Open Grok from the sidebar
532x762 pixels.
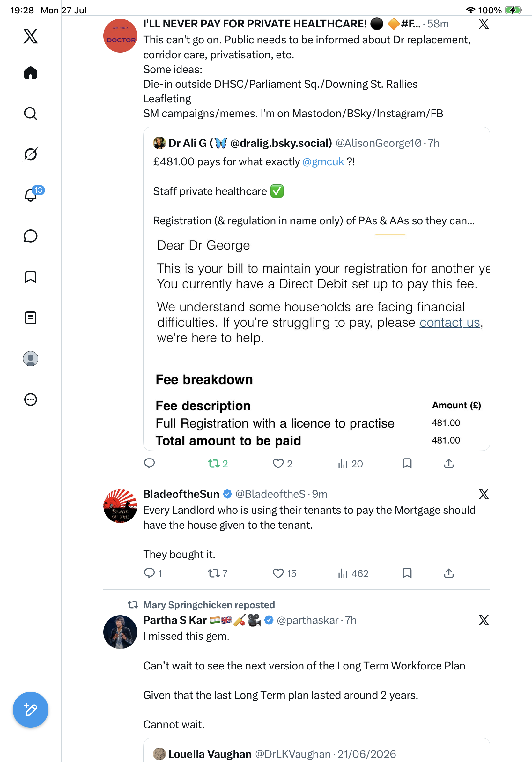point(31,154)
